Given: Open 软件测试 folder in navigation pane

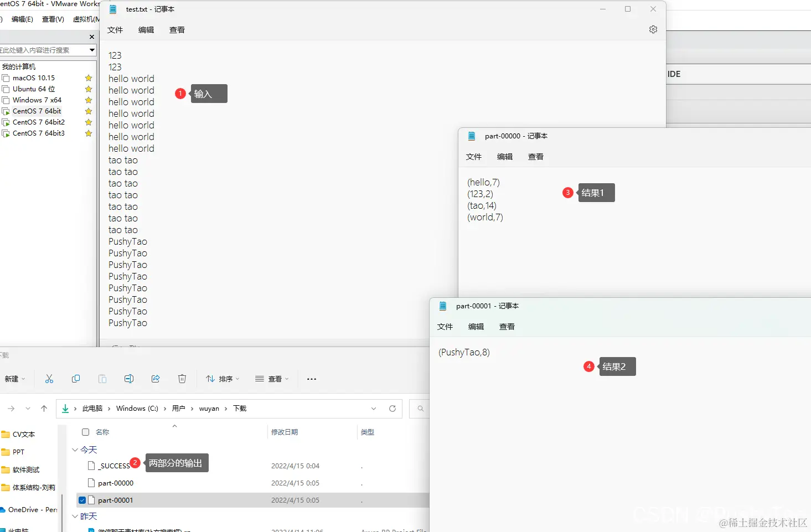Looking at the screenshot, I should 26,470.
